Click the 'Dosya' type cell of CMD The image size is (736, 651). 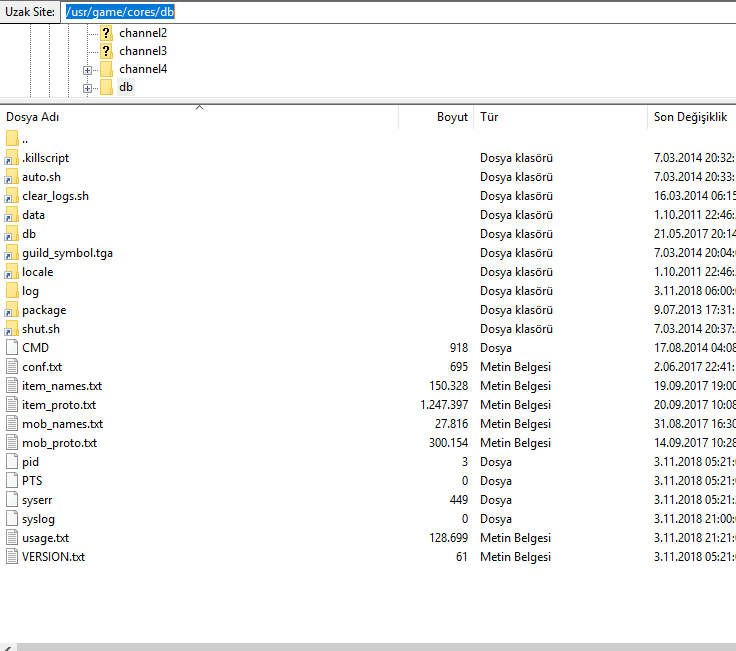pos(496,348)
